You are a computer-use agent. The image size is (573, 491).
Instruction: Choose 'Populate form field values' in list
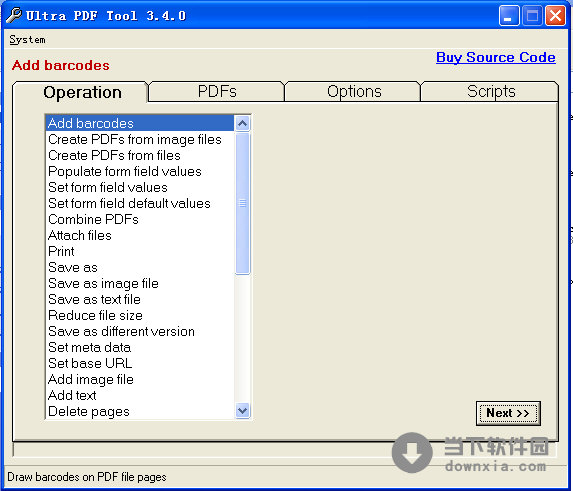click(x=140, y=171)
